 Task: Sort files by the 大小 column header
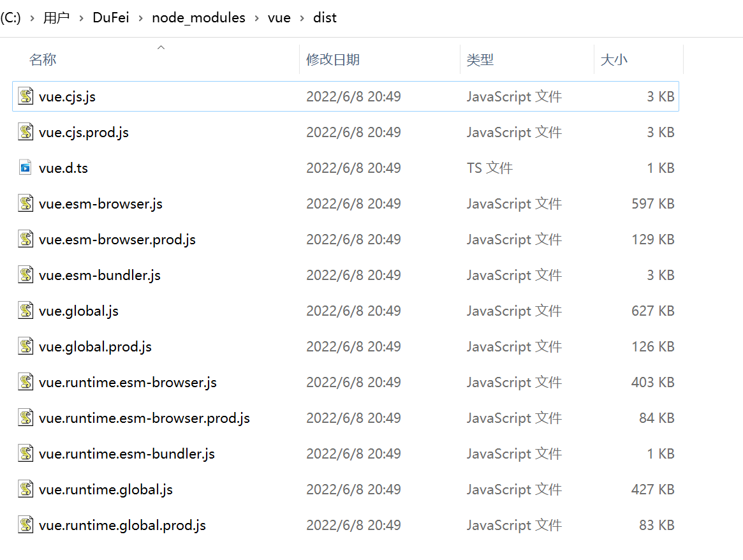(x=614, y=60)
